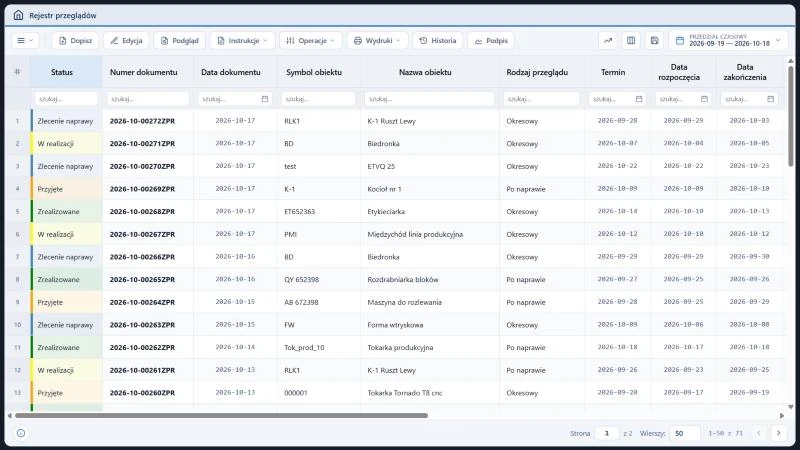Sort by Nazwa obiektu header
The height and width of the screenshot is (450, 800).
[425, 72]
